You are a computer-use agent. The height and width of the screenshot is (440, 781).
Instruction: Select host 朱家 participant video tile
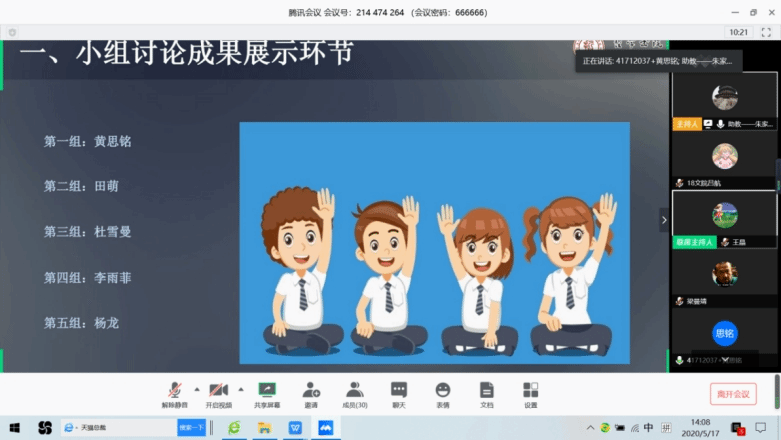coord(724,101)
